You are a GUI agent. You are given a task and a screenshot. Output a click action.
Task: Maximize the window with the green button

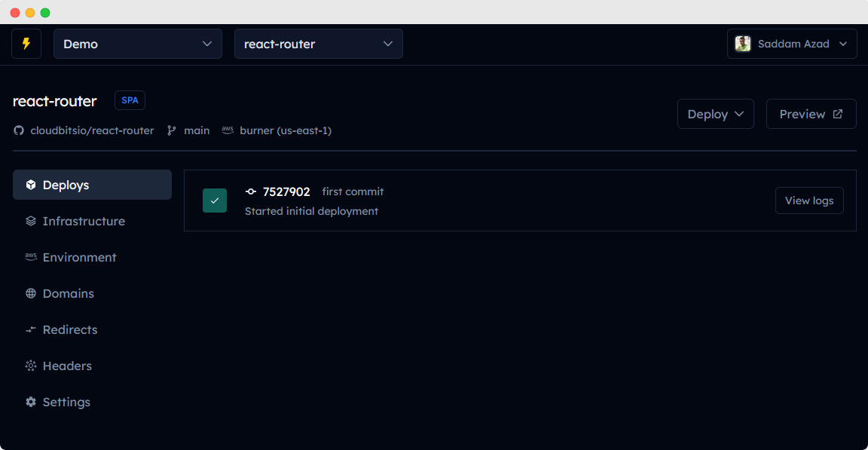pyautogui.click(x=45, y=13)
